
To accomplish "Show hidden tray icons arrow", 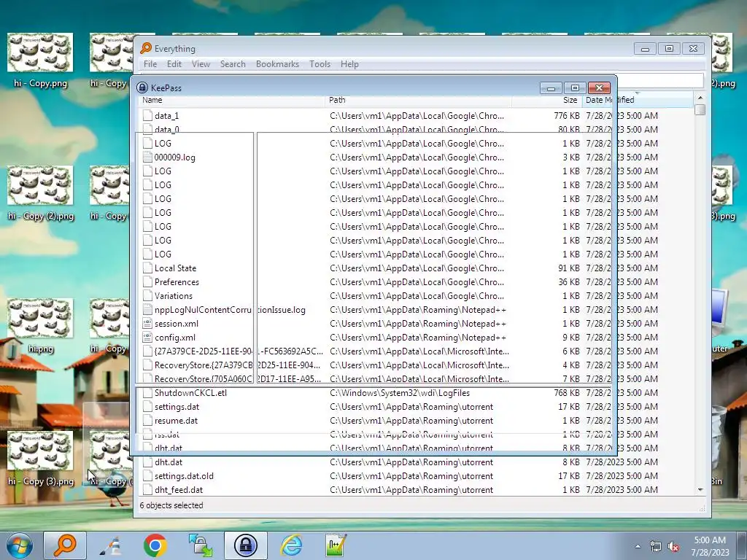I will pyautogui.click(x=638, y=547).
